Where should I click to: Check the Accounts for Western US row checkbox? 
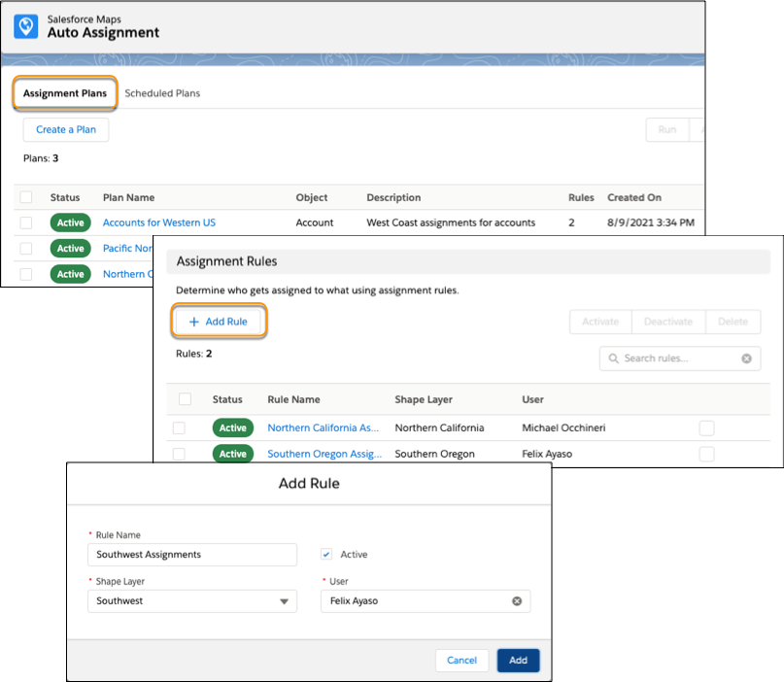coord(27,222)
